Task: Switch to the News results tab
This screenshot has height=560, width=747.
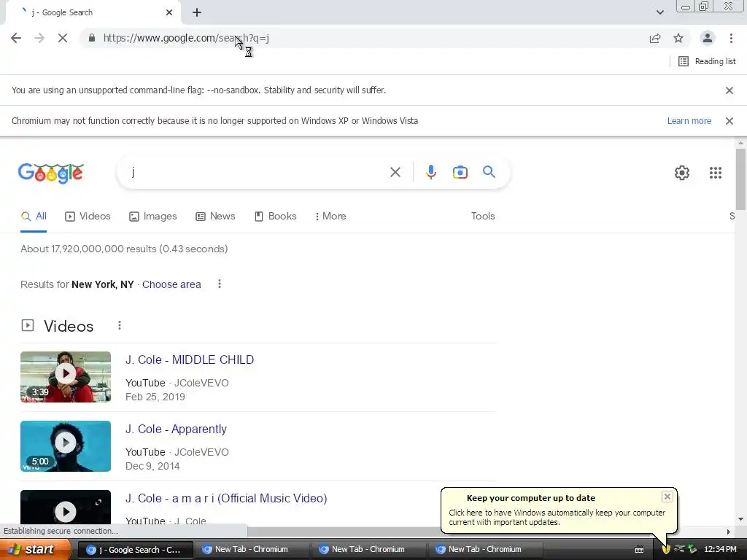Action: click(215, 216)
